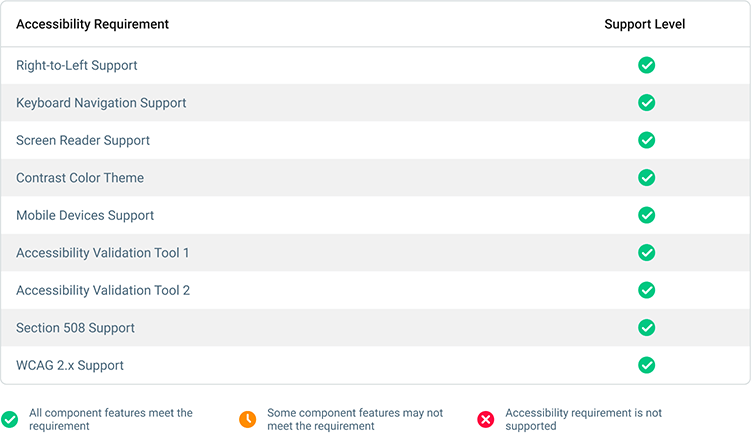The height and width of the screenshot is (433, 751).
Task: Click the Section 508 Support checkmark icon
Action: (646, 328)
